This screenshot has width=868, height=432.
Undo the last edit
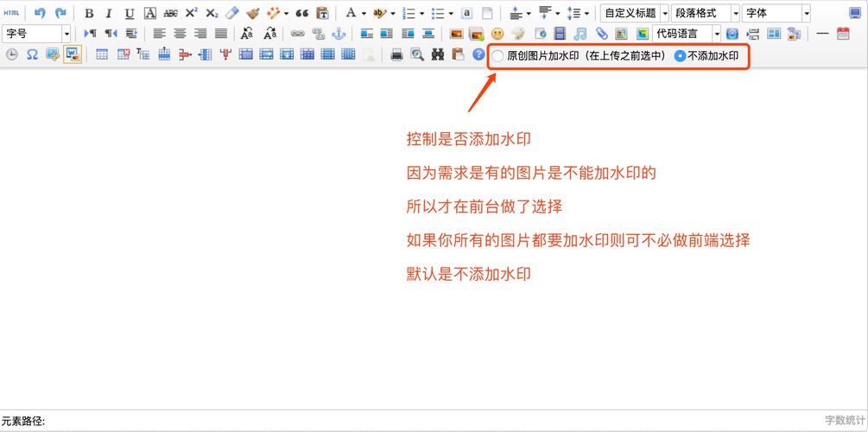click(40, 14)
